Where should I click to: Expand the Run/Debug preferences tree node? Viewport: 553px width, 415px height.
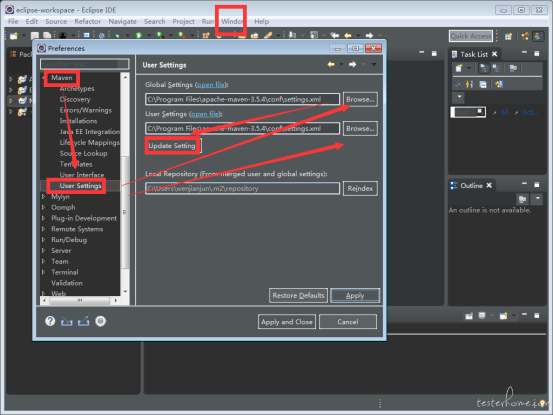click(x=43, y=240)
